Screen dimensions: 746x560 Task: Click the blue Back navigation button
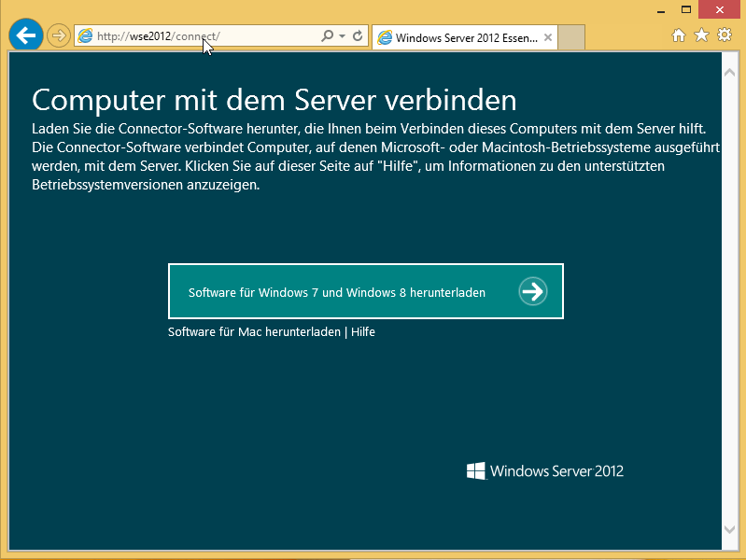tap(25, 35)
